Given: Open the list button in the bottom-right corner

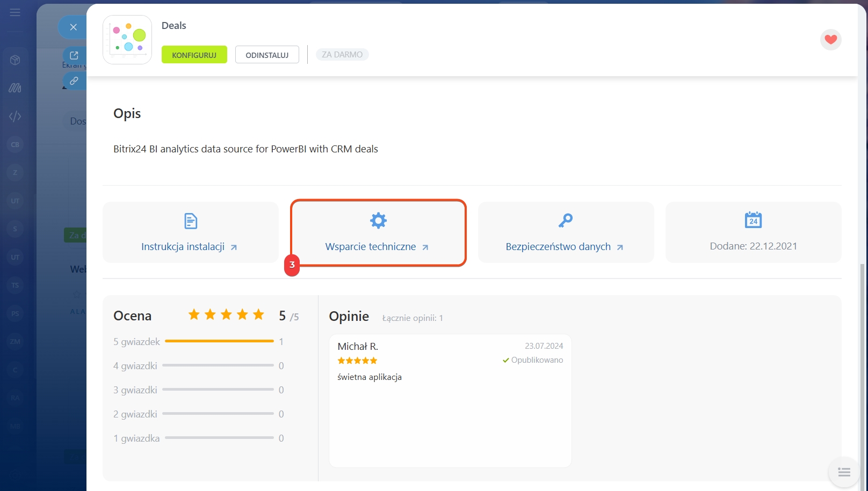Looking at the screenshot, I should coord(844,472).
